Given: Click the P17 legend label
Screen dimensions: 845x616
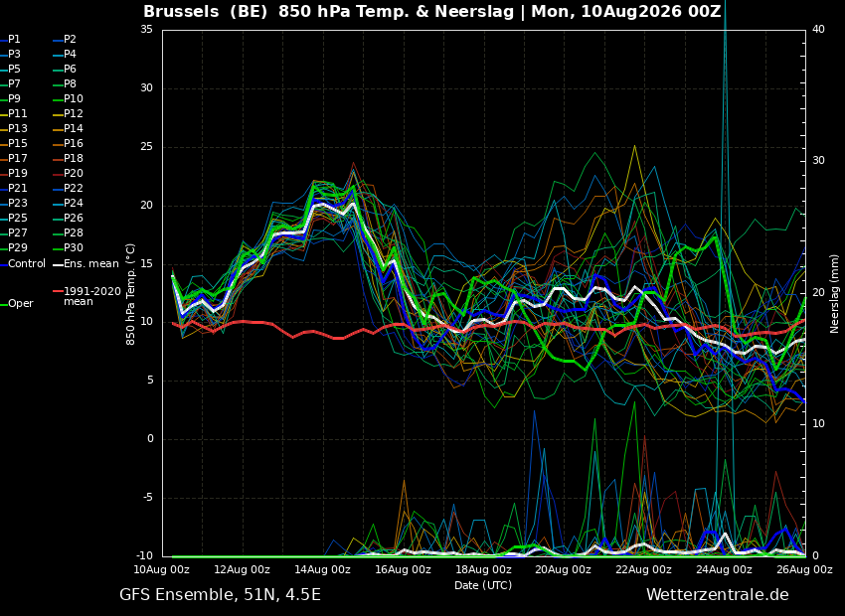Looking at the screenshot, I should pos(17,158).
